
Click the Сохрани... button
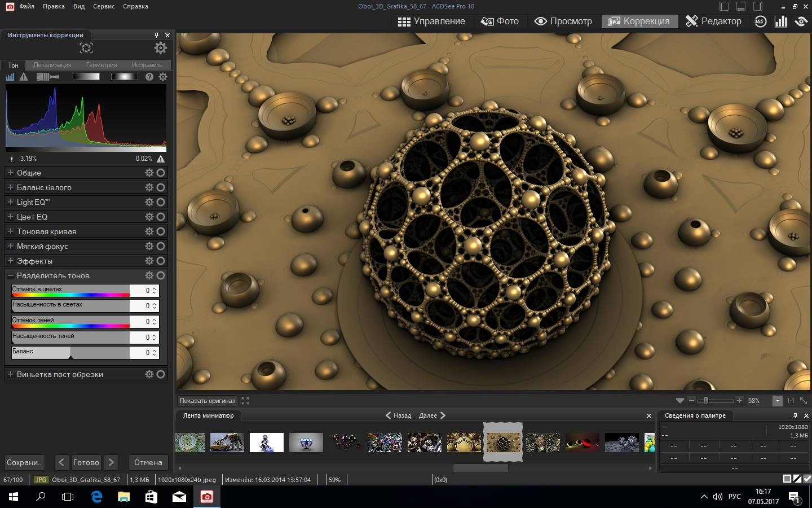point(25,462)
